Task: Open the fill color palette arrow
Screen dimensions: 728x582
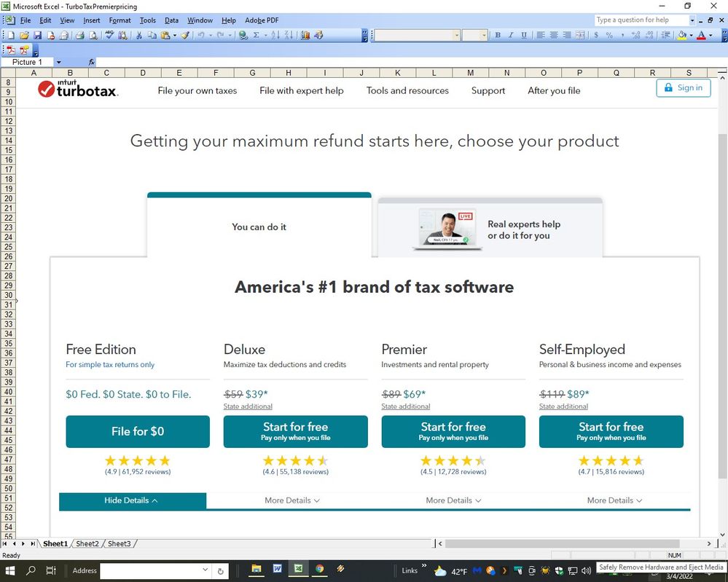Action: [x=691, y=35]
